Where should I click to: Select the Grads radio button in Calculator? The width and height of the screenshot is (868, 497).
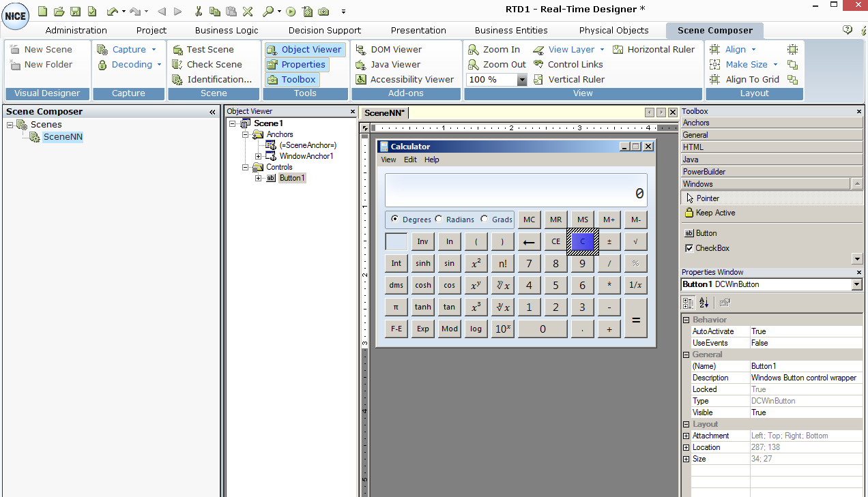[x=484, y=219]
